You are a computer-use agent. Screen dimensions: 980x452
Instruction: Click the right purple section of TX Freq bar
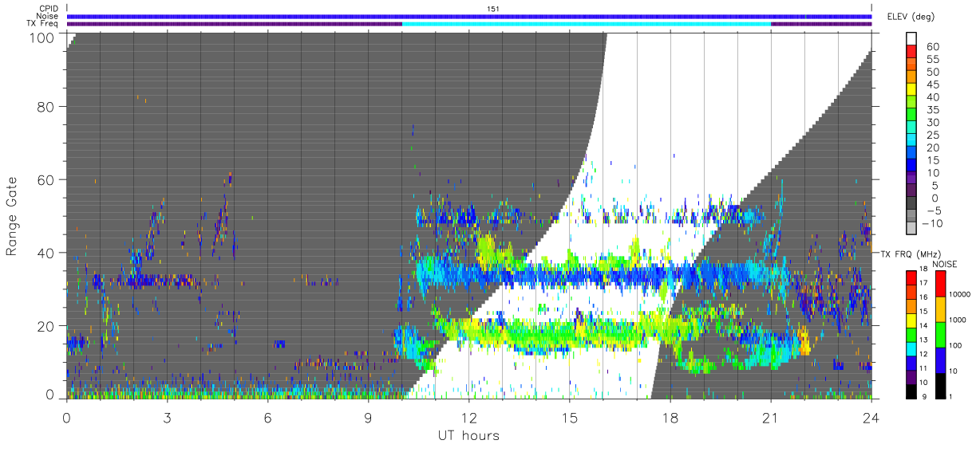tap(821, 24)
